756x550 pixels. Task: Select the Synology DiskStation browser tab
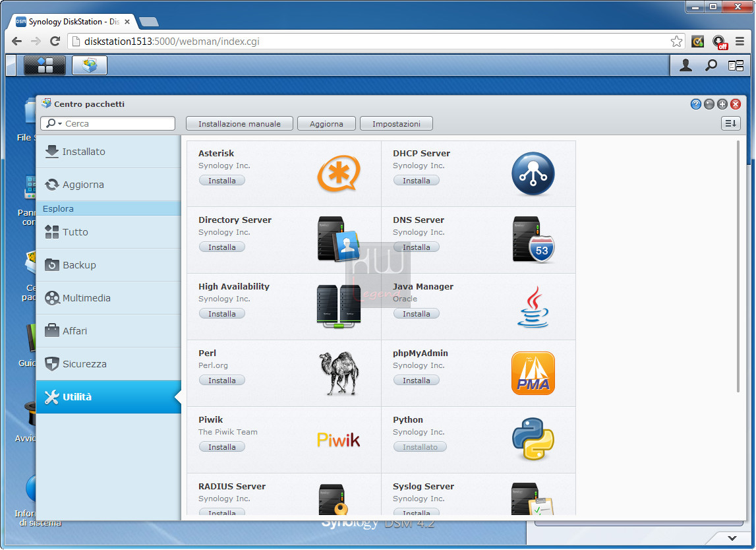click(x=73, y=22)
